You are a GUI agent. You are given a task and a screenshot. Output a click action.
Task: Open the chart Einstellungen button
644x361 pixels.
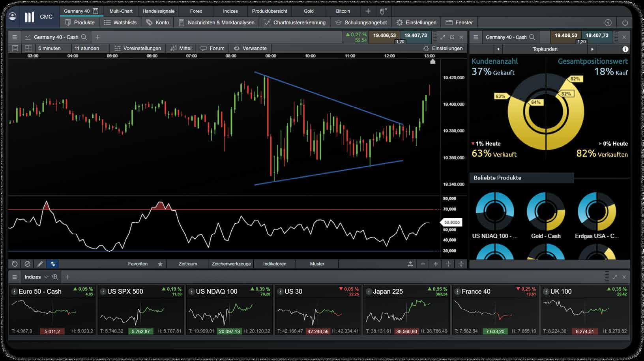click(x=443, y=48)
